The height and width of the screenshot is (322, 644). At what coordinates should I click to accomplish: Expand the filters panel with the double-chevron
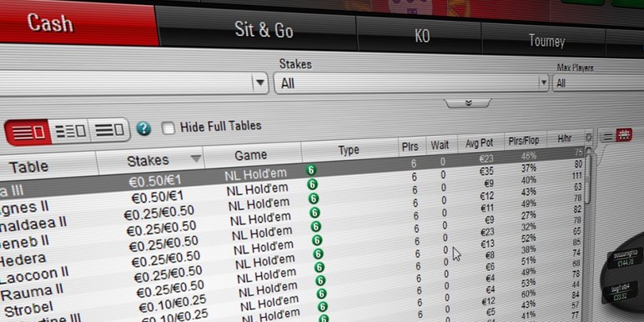click(468, 103)
